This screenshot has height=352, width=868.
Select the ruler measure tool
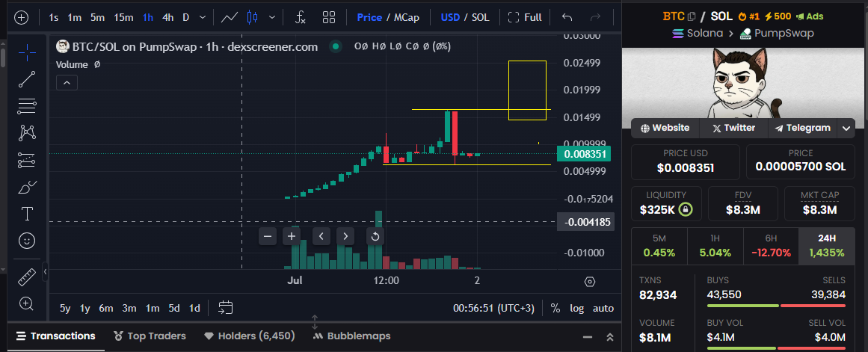pyautogui.click(x=27, y=277)
